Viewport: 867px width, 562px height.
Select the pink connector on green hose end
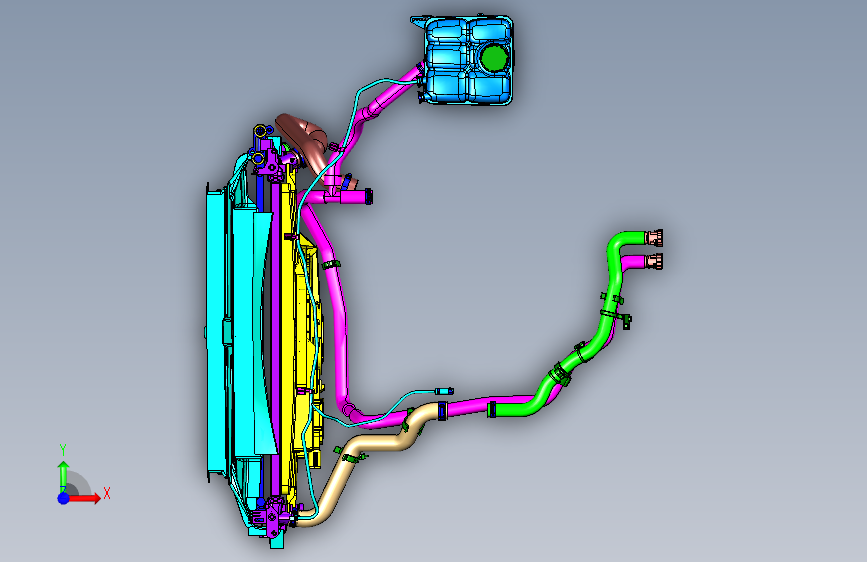(654, 238)
